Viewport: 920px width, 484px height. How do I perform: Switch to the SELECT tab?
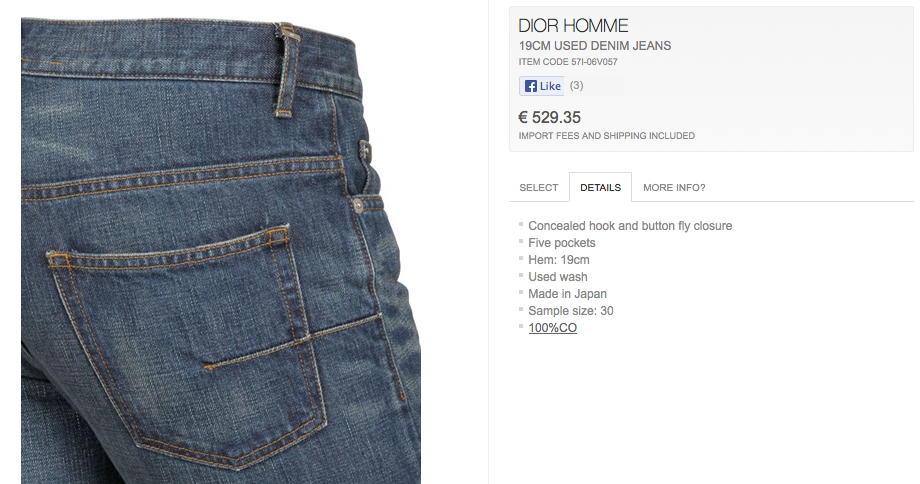[539, 188]
